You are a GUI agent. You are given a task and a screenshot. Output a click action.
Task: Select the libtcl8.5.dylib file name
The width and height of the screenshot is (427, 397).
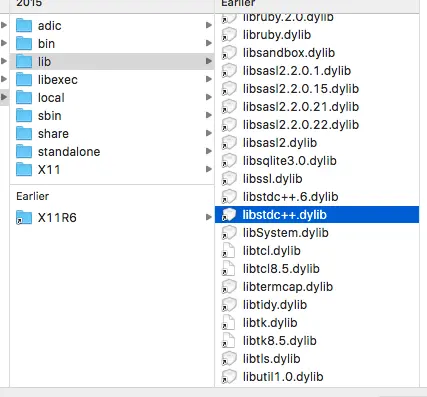click(281, 269)
